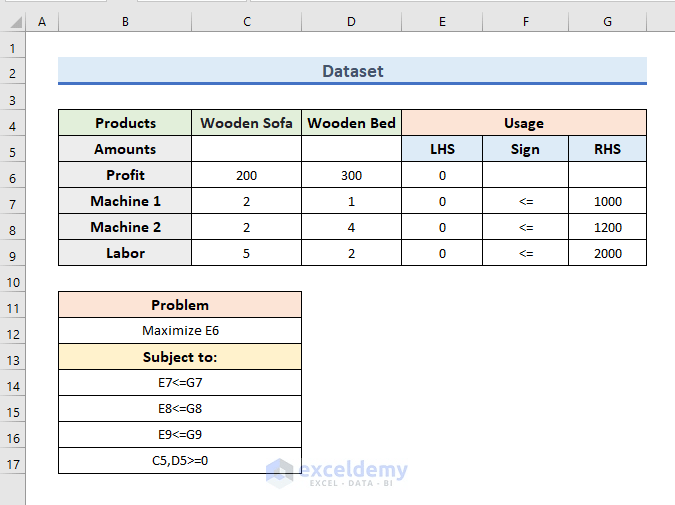Click the Subject to: cell
The image size is (675, 505).
click(180, 357)
